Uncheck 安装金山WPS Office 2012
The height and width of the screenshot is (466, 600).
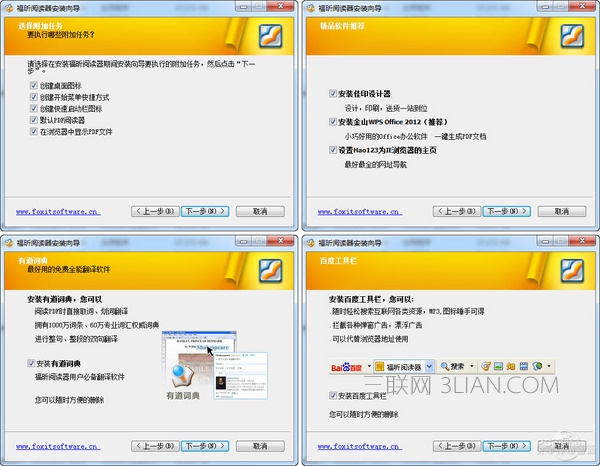333,122
